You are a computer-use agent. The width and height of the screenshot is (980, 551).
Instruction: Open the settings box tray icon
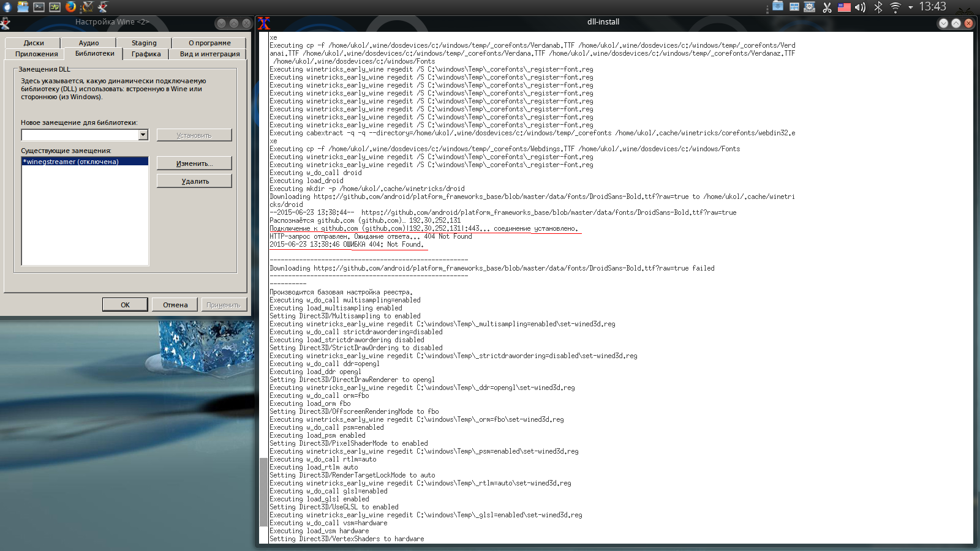click(809, 7)
